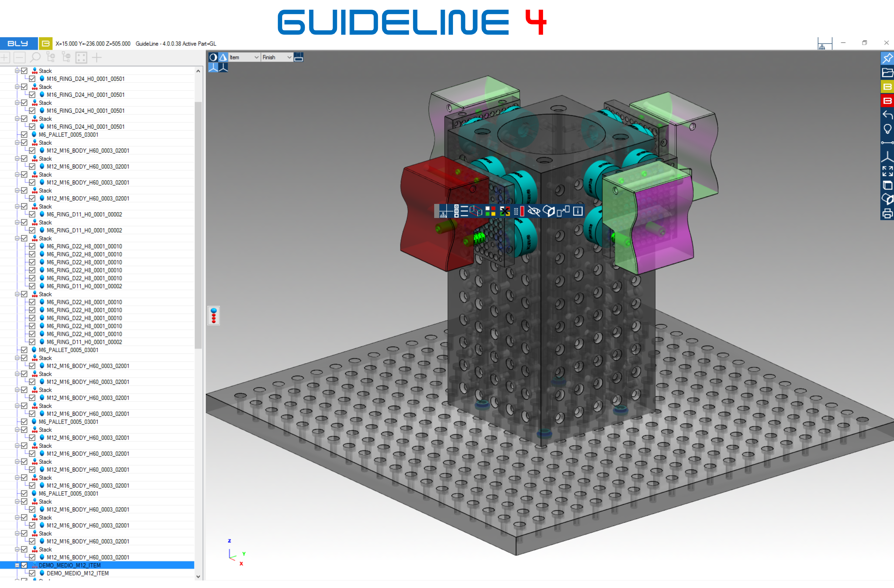Click the tree vertical scrollbar thumb
This screenshot has height=588, width=894.
198,225
